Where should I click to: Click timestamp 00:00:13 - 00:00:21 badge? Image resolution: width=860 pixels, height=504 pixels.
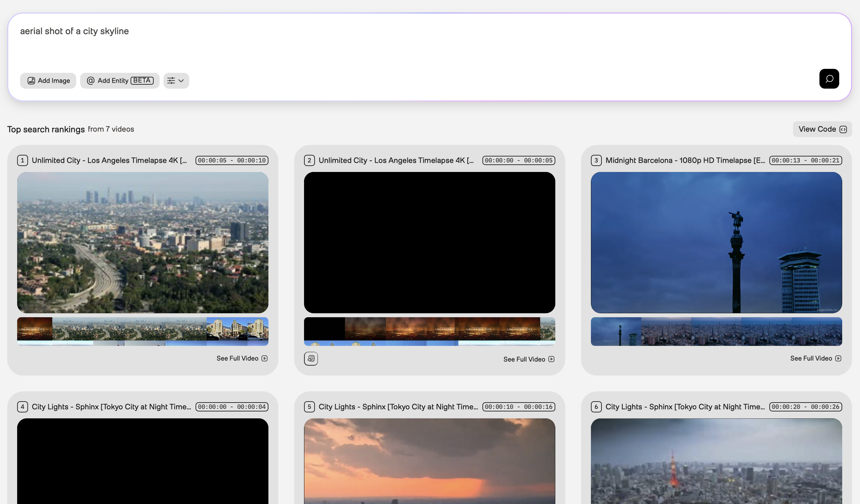(805, 160)
